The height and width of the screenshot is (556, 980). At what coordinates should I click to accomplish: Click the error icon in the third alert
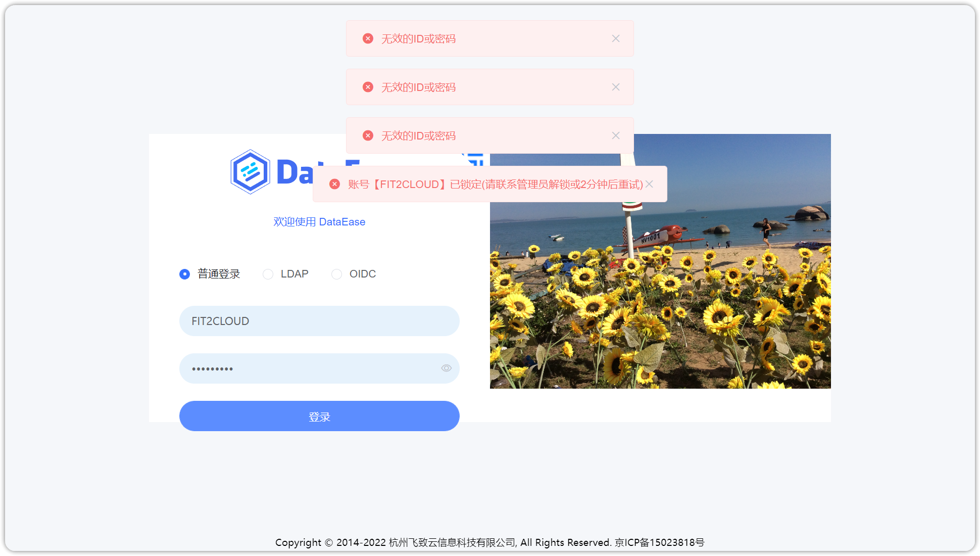367,135
